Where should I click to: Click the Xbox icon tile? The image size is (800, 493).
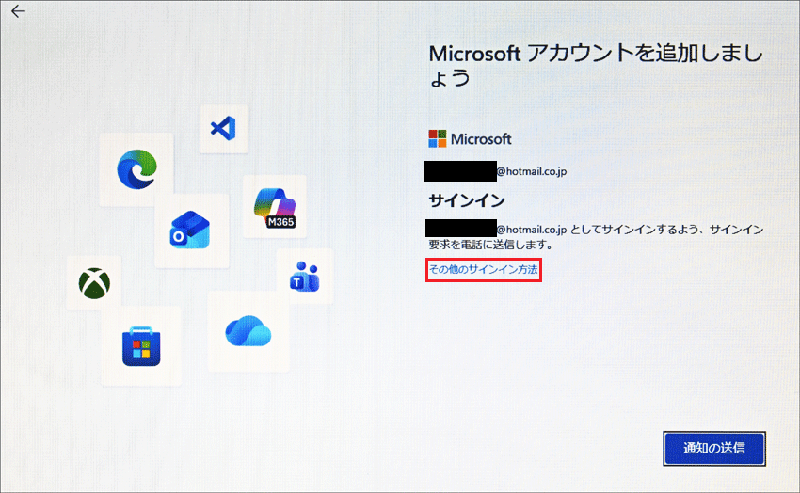tap(94, 283)
